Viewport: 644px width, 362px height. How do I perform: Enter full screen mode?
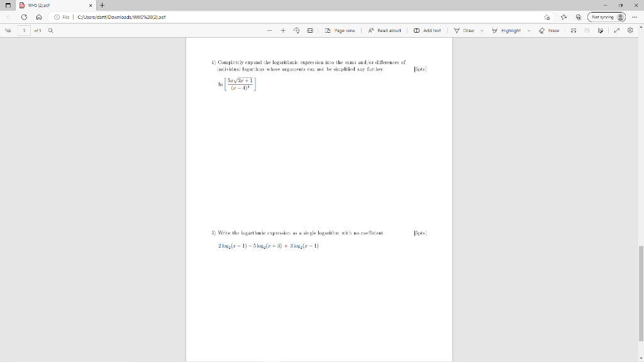click(x=616, y=30)
